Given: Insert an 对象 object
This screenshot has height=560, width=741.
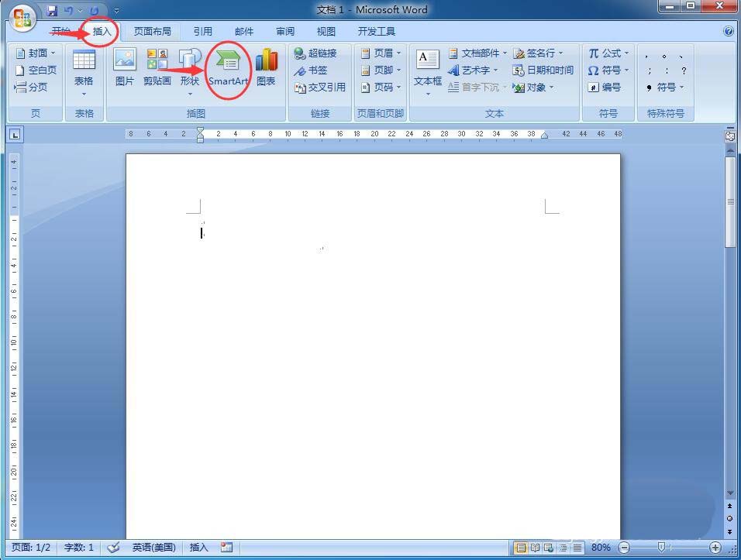Looking at the screenshot, I should tap(534, 88).
